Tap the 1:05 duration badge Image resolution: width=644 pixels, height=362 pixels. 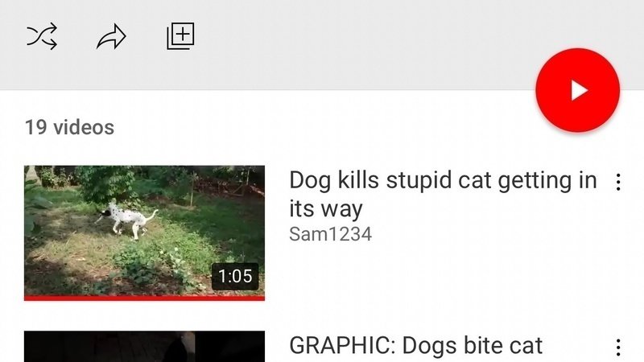coord(235,276)
